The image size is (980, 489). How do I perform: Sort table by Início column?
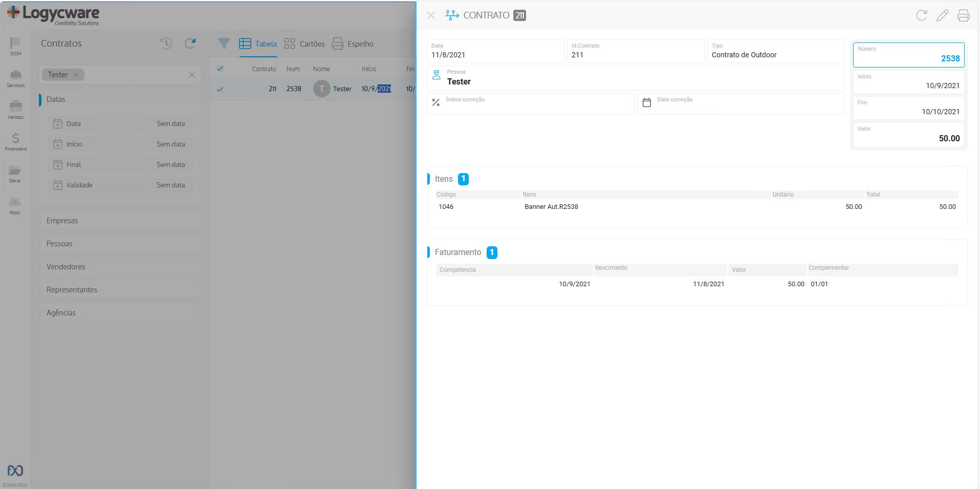pyautogui.click(x=368, y=69)
